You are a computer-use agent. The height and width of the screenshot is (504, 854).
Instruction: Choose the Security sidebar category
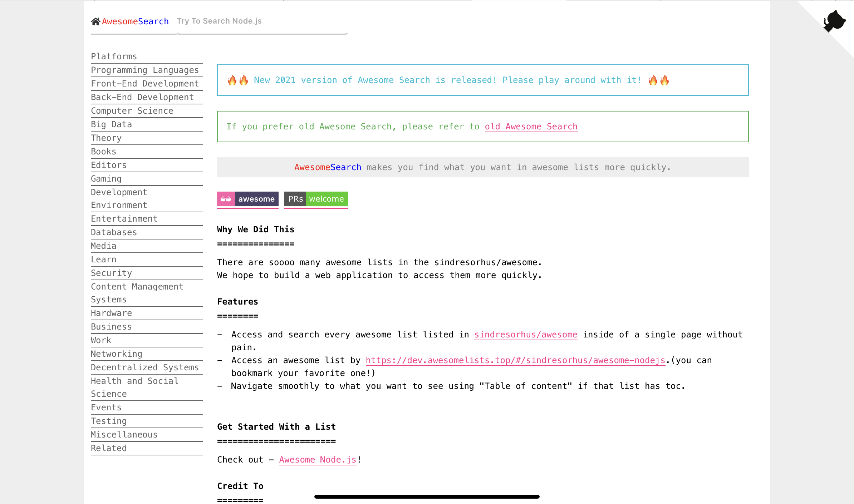(x=111, y=273)
